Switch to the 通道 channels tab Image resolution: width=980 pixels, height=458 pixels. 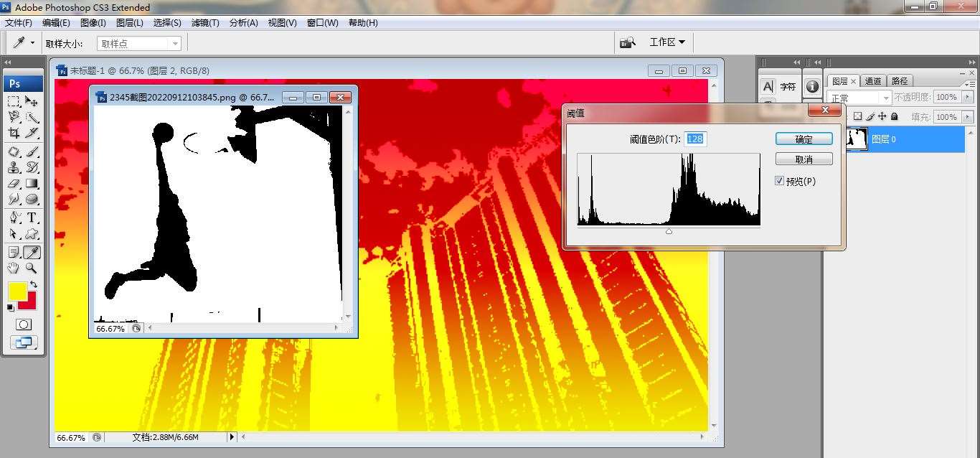874,81
